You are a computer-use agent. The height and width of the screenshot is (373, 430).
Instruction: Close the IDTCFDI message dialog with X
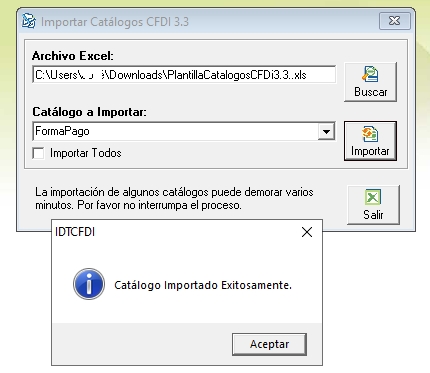307,232
